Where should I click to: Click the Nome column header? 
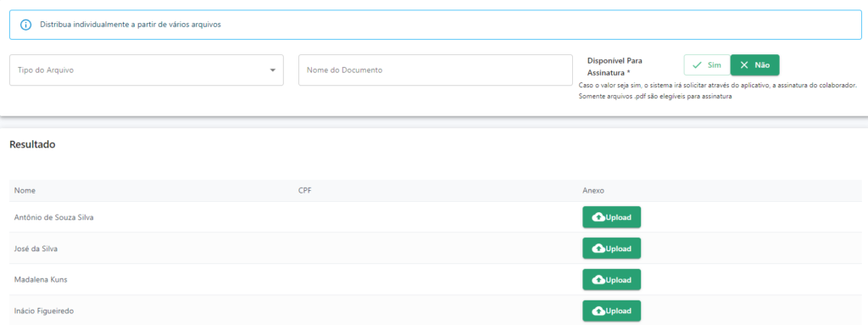click(25, 190)
